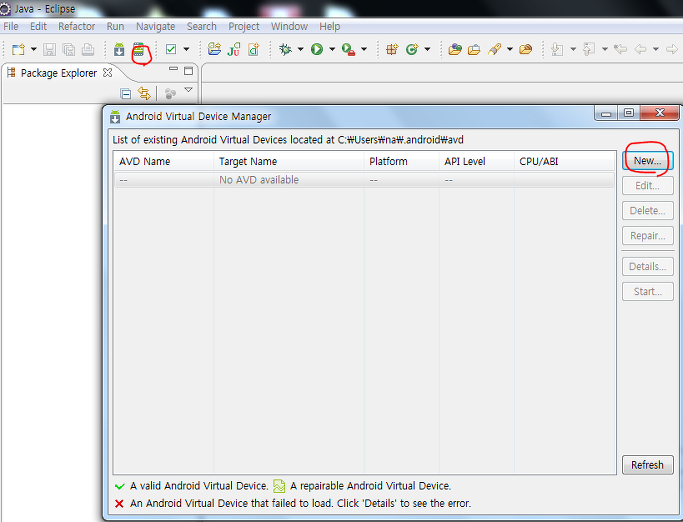Toggle Link with Editor in Package Explorer
This screenshot has height=522, width=683.
(144, 94)
